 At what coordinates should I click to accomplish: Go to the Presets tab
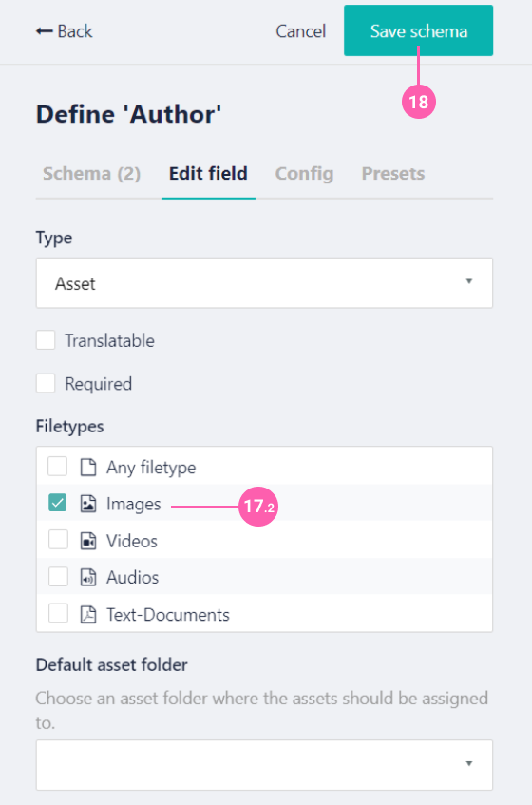(x=393, y=174)
